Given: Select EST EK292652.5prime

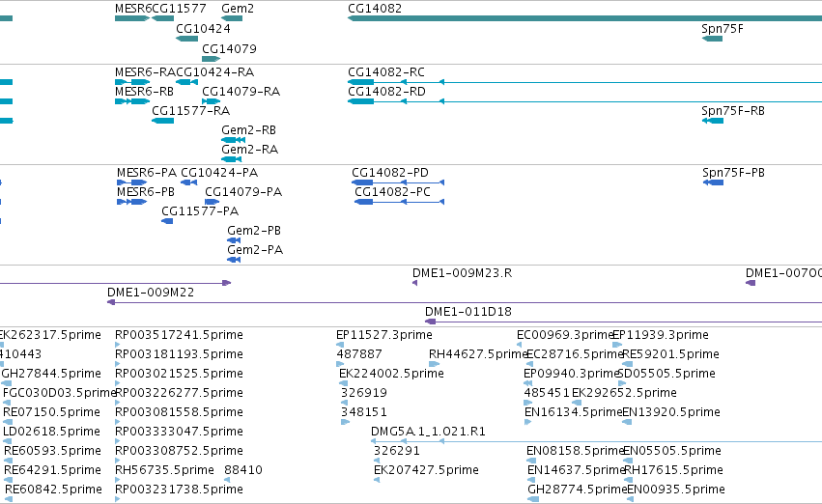Looking at the screenshot, I should point(624,393).
